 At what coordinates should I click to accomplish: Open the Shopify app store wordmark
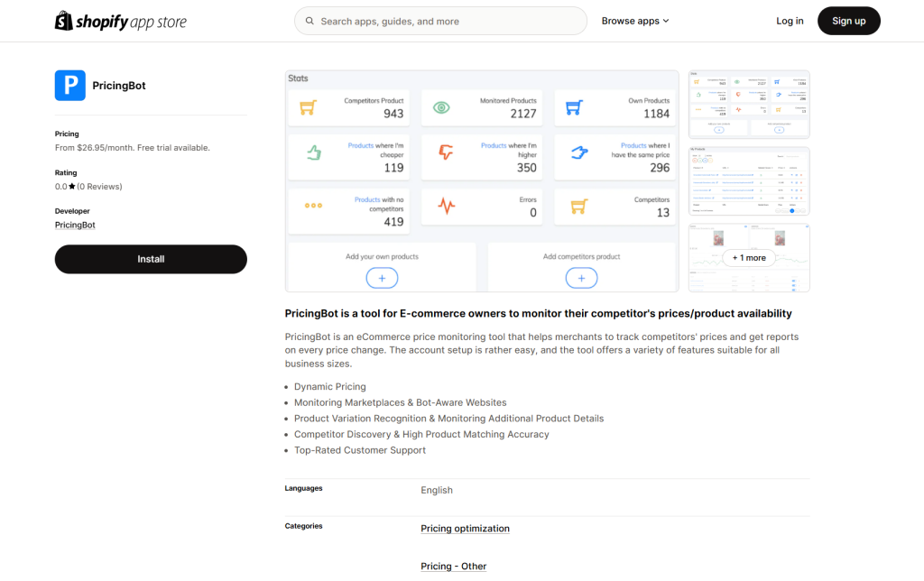click(131, 22)
